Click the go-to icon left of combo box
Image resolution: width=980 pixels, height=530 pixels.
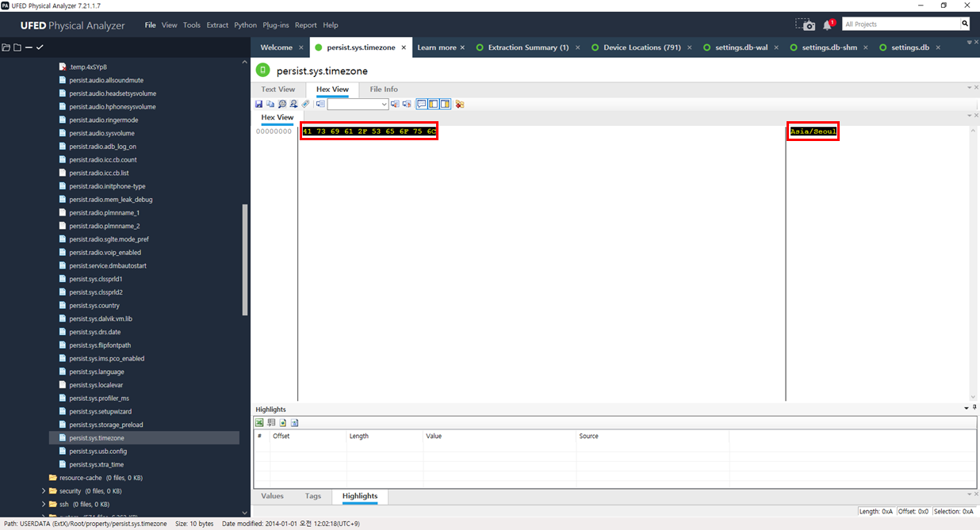coord(320,104)
